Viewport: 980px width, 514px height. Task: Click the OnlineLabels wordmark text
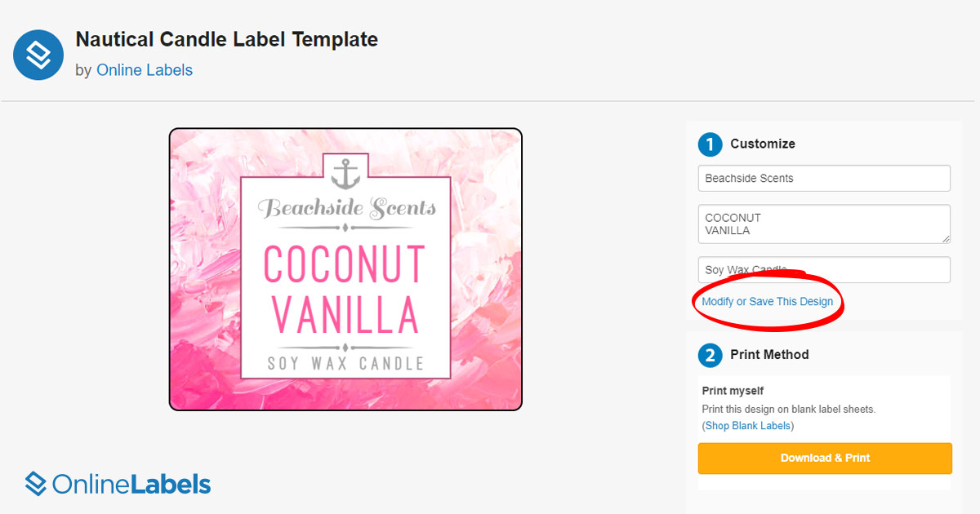click(x=131, y=485)
